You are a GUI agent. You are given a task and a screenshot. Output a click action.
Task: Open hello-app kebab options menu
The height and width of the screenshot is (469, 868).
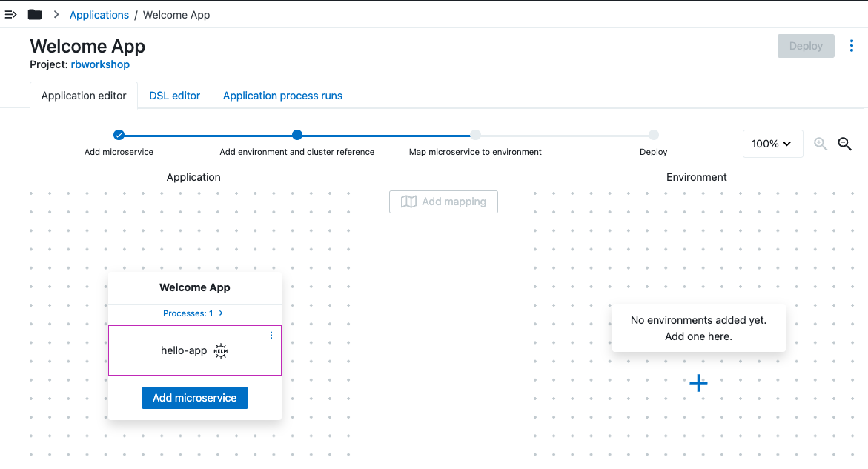[x=271, y=335]
